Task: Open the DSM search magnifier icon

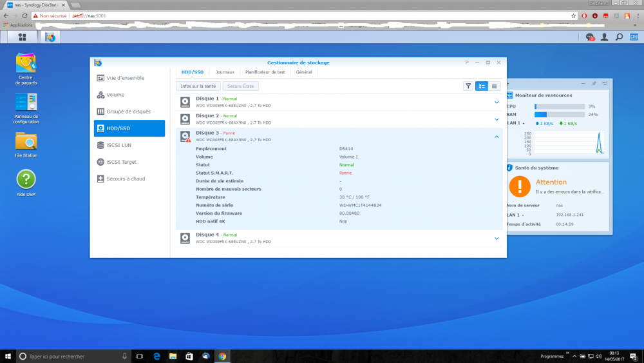Action: pos(619,37)
